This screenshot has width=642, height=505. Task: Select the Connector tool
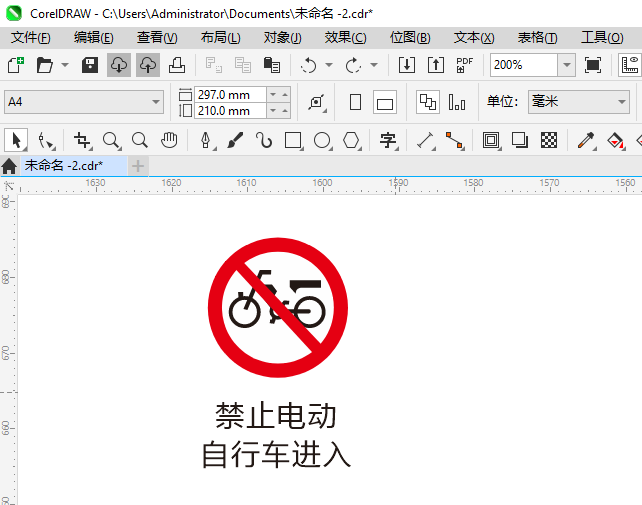point(454,140)
